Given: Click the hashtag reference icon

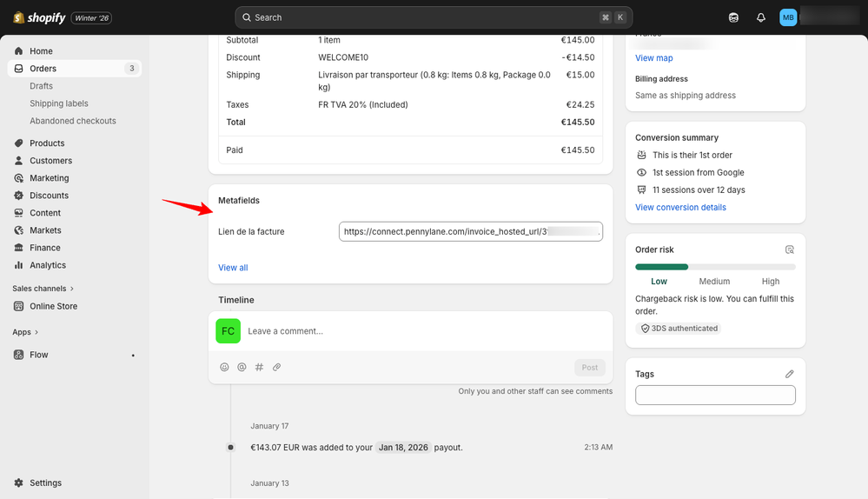Looking at the screenshot, I should (259, 368).
